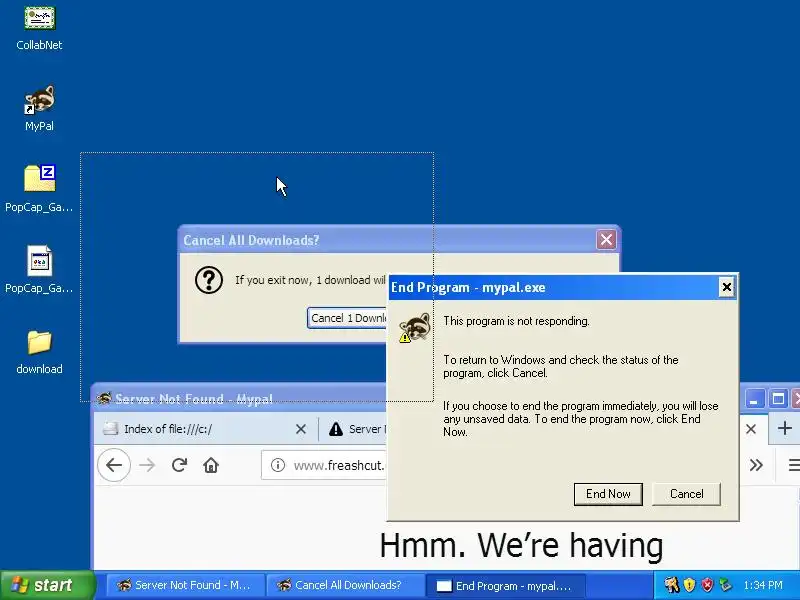
Task: Close the Index of file:///c:/ tab
Action: coord(301,429)
